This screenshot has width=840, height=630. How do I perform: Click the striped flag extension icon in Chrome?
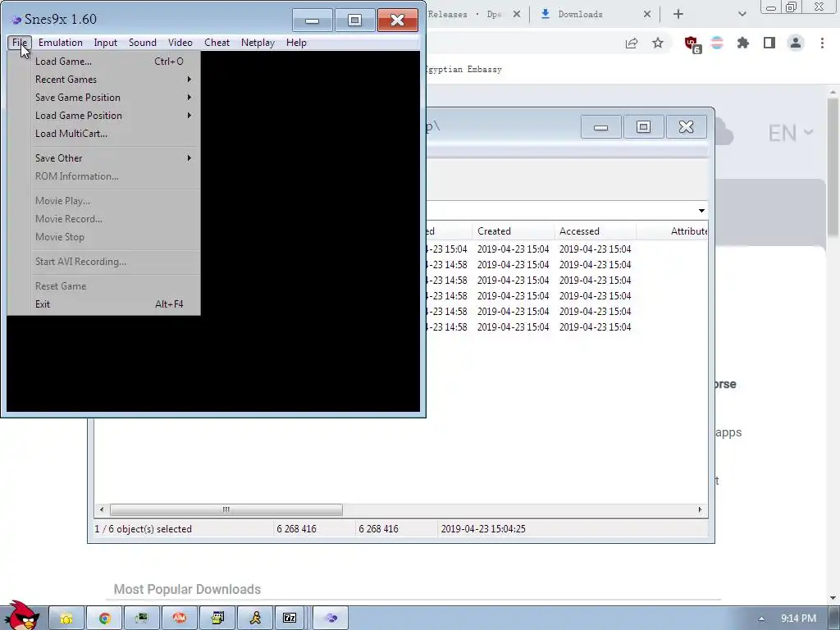(717, 43)
